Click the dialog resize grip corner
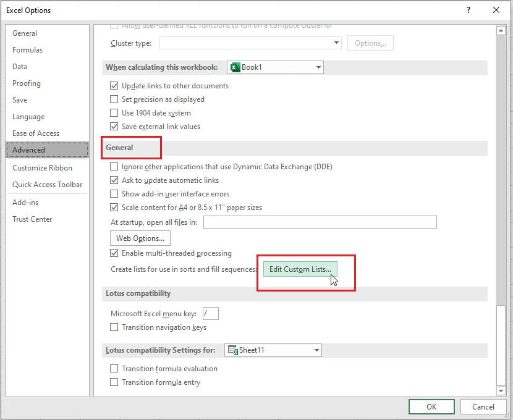The width and height of the screenshot is (513, 420). (x=508, y=416)
